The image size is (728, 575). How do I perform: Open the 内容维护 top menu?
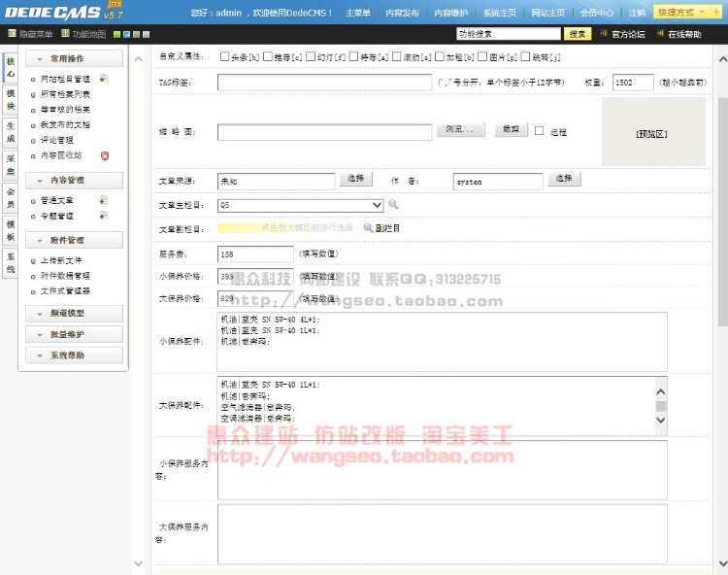coord(450,13)
